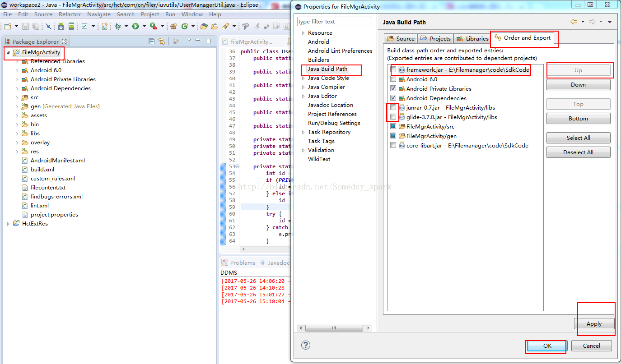This screenshot has width=621, height=364.
Task: Expand Java Compiler in properties tree
Action: tap(303, 87)
